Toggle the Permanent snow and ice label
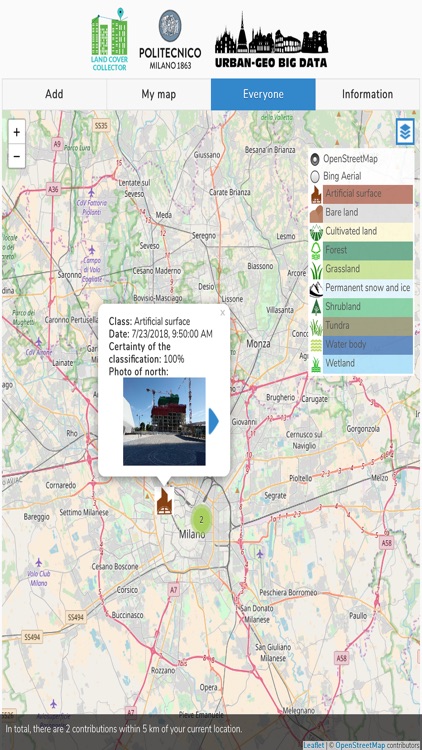 point(367,287)
